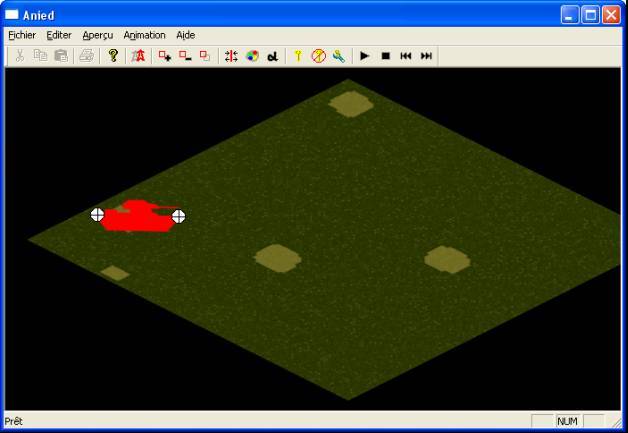This screenshot has height=433, width=628.
Task: Jump to the previous animation frame
Action: (x=406, y=56)
